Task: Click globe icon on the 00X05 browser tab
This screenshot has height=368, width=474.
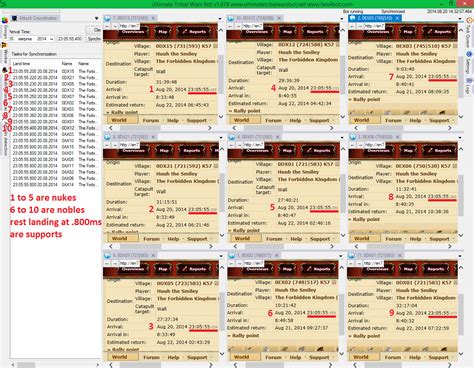Action: (x=107, y=255)
